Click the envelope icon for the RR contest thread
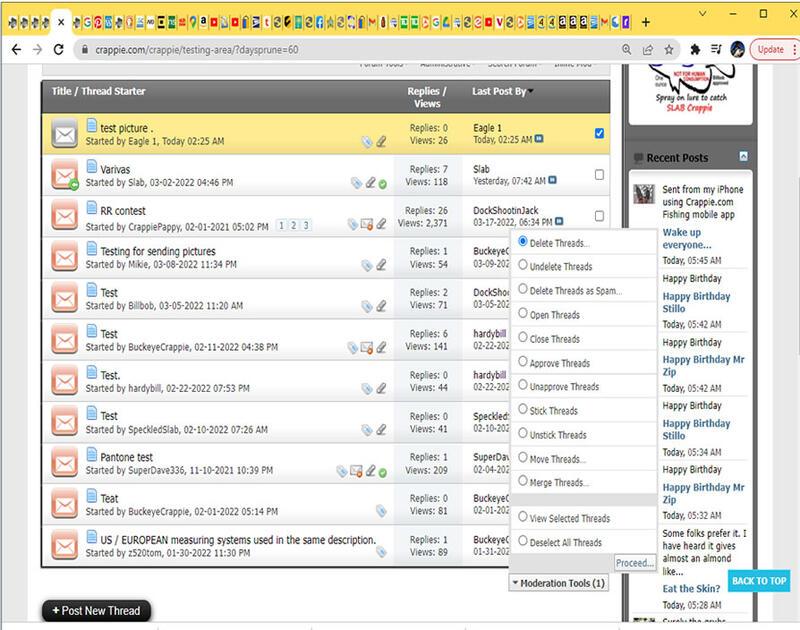Image resolution: width=800 pixels, height=630 pixels. pyautogui.click(x=65, y=216)
